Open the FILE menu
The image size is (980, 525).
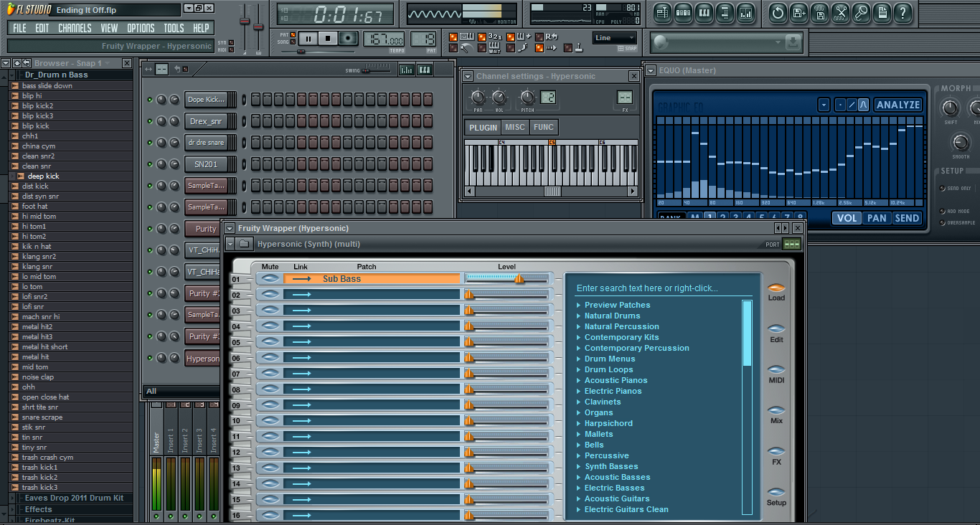point(20,28)
